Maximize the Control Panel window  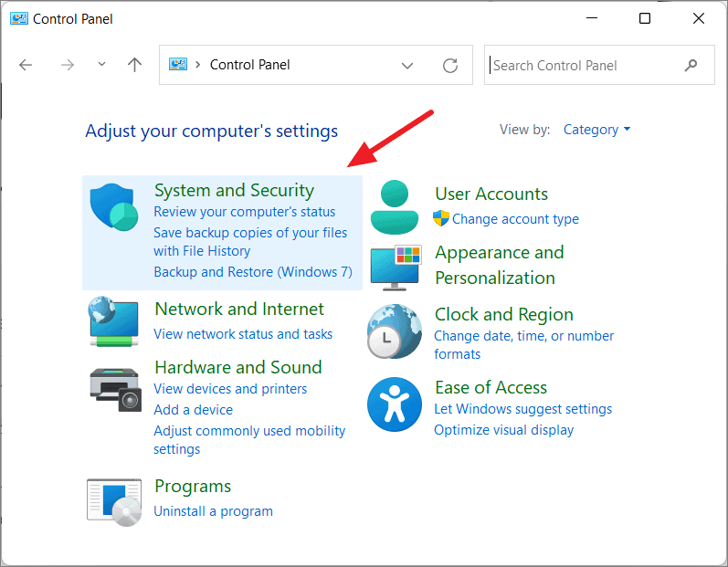645,18
